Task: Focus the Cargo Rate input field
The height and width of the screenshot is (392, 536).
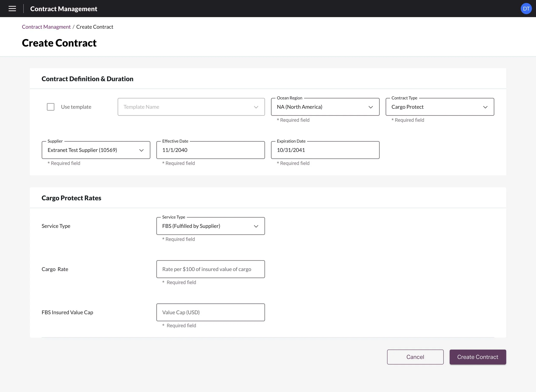Action: point(210,269)
